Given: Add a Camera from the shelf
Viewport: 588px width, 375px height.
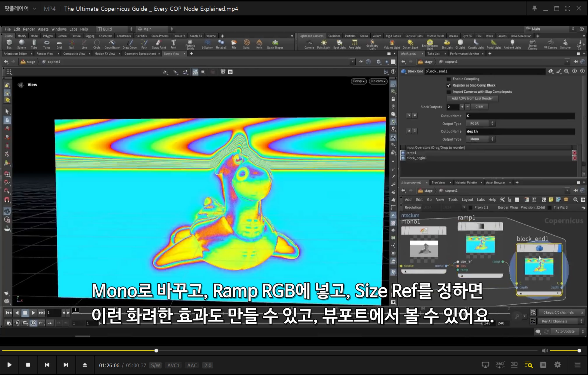Looking at the screenshot, I should 309,44.
